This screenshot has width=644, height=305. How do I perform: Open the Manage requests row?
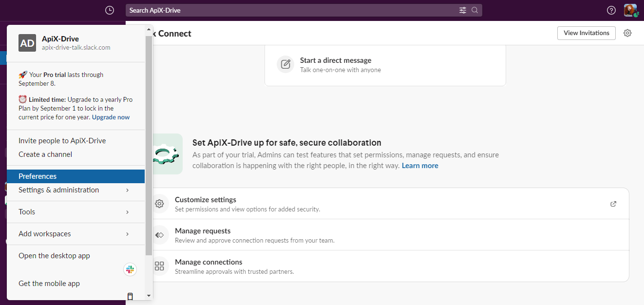tap(390, 235)
